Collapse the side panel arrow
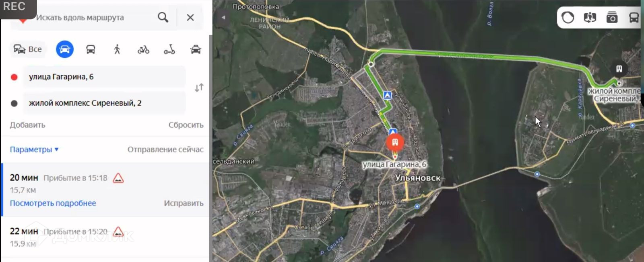The height and width of the screenshot is (262, 644). (x=223, y=17)
